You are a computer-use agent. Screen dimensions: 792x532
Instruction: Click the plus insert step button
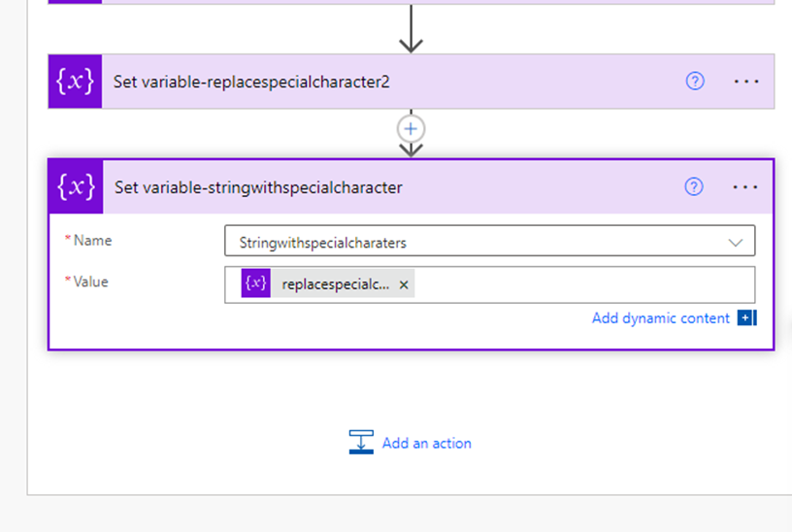click(x=412, y=128)
